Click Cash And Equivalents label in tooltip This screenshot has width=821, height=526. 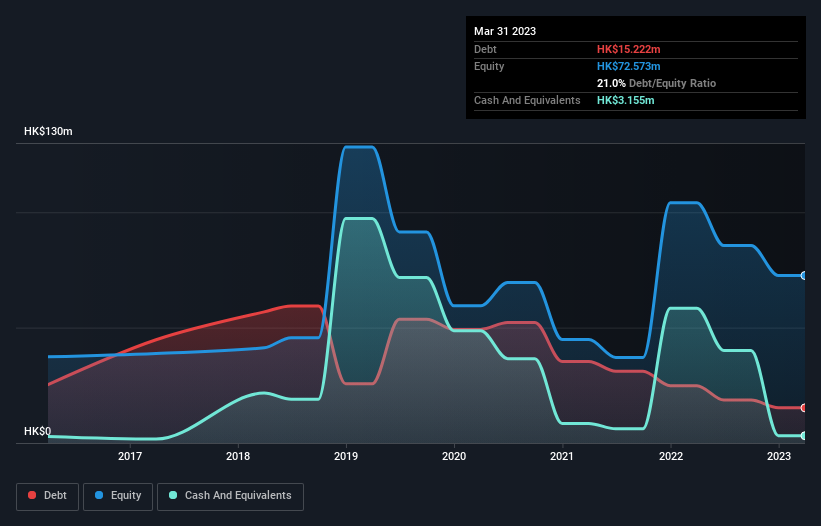coord(527,100)
